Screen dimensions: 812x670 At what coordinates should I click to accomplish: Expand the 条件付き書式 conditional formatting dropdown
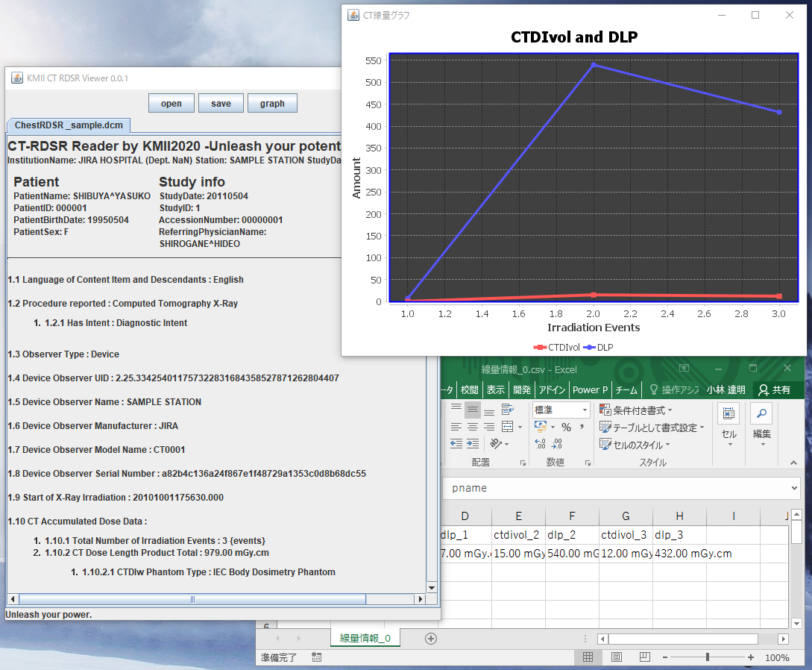tap(636, 410)
